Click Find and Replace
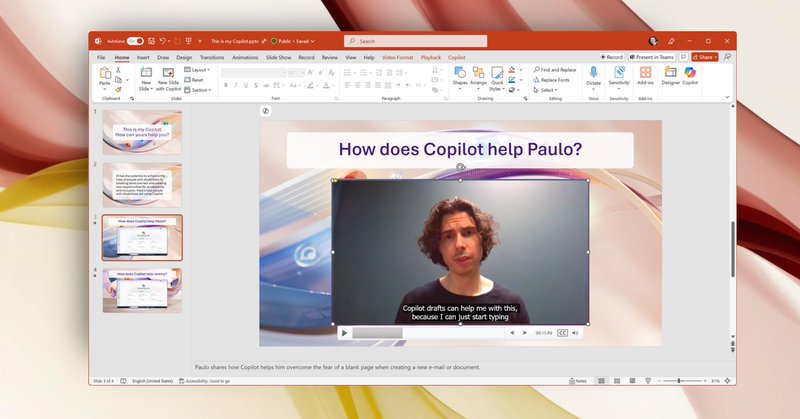800x419 pixels. tap(555, 70)
